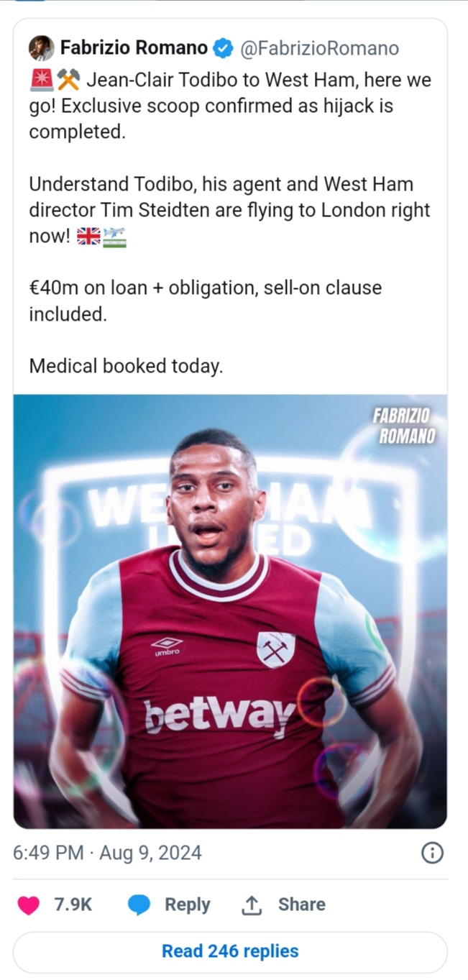The height and width of the screenshot is (980, 468).
Task: Click the share upload arrow icon
Action: pos(252,905)
